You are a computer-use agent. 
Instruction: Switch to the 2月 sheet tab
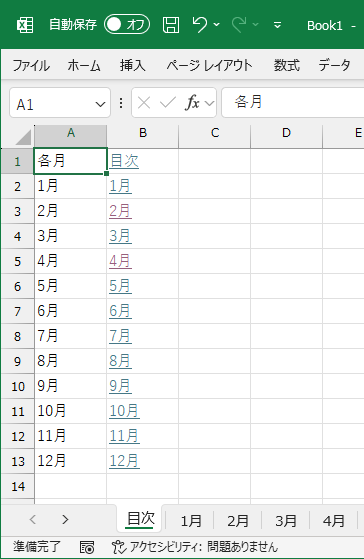click(237, 521)
